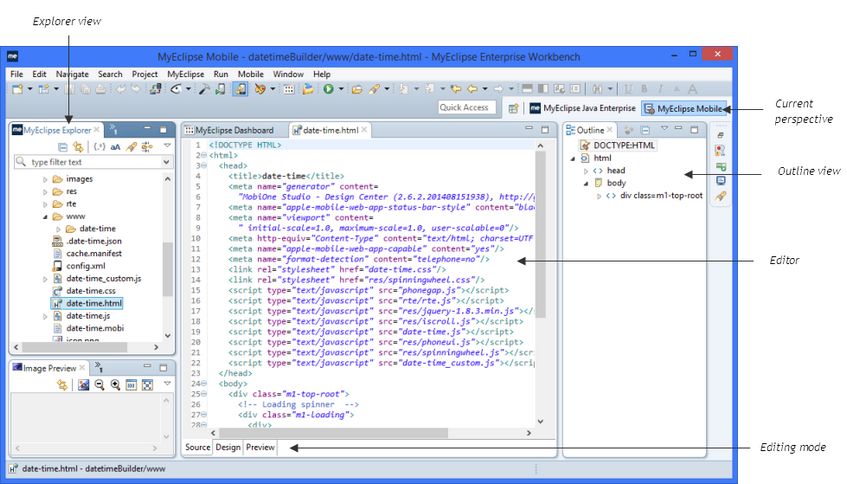847x484 pixels.
Task: Open Image Preview view menu triangle
Action: coord(167,384)
